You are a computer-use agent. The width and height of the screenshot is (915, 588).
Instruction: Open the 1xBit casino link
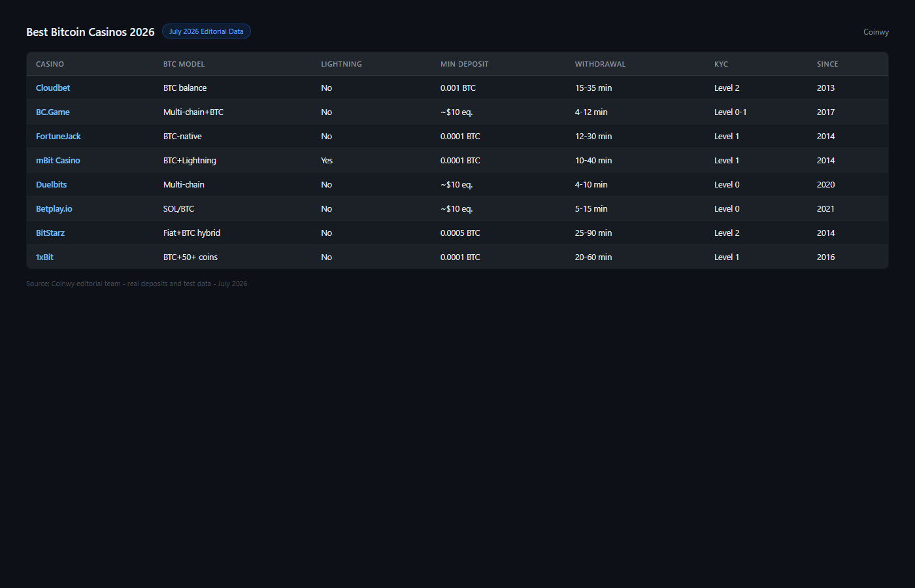point(44,257)
